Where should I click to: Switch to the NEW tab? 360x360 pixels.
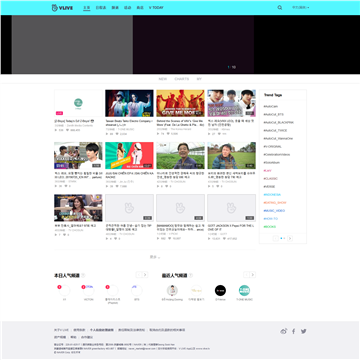163,79
